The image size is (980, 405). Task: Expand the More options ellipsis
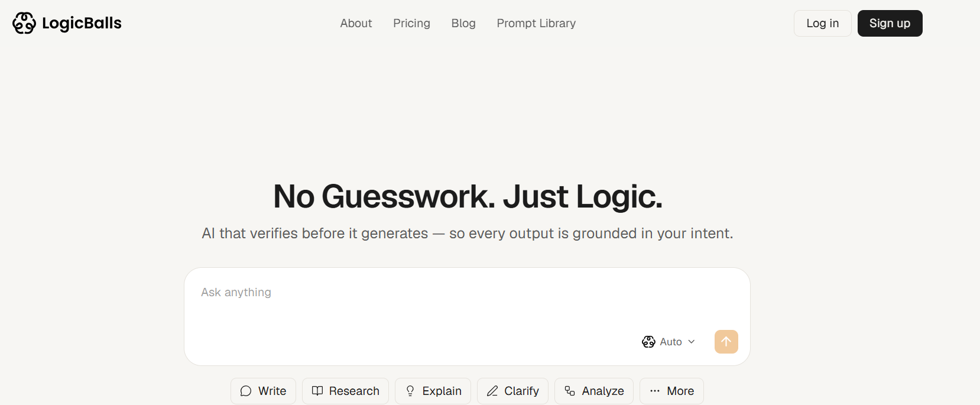point(671,391)
